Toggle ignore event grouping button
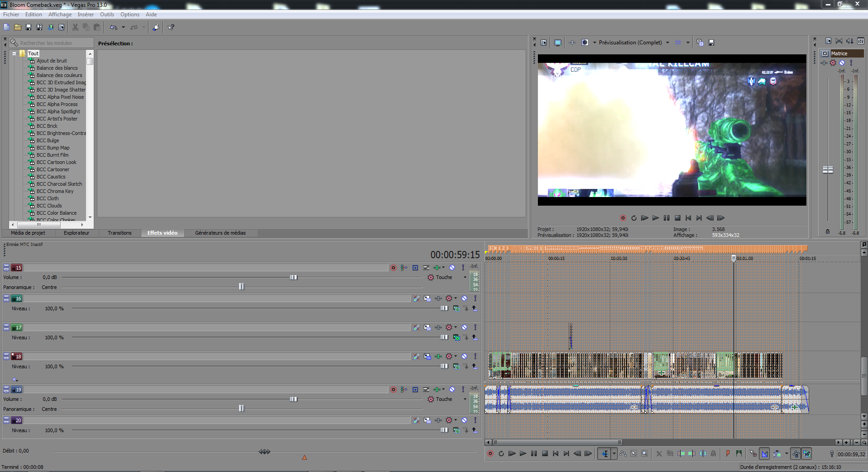The image size is (868, 472). click(807, 453)
